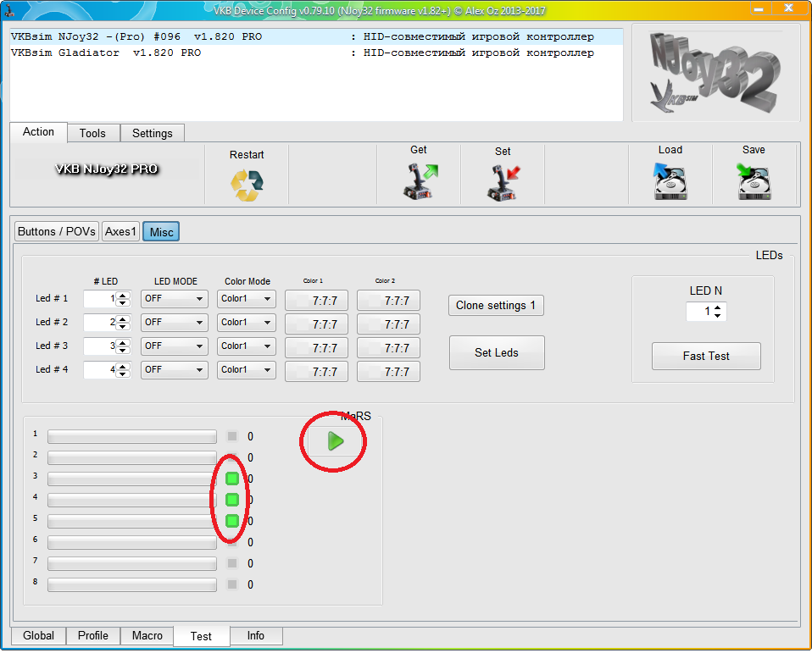Click the Clone settings 1 button
This screenshot has width=812, height=653.
[496, 305]
